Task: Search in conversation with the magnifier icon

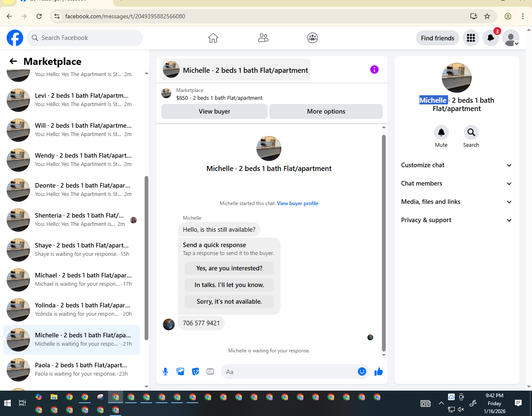Action: pos(471,132)
